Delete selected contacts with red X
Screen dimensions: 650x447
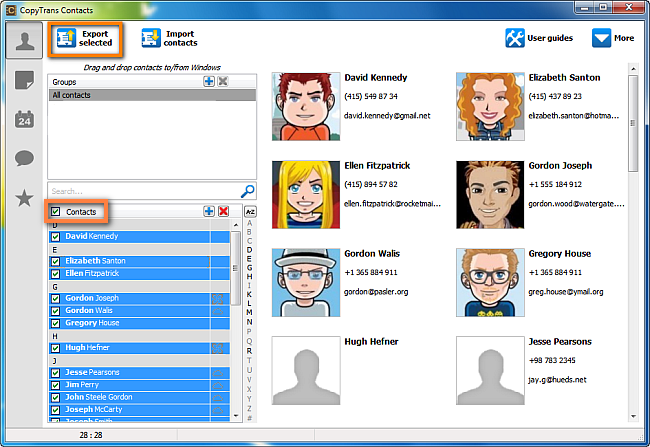coord(223,211)
